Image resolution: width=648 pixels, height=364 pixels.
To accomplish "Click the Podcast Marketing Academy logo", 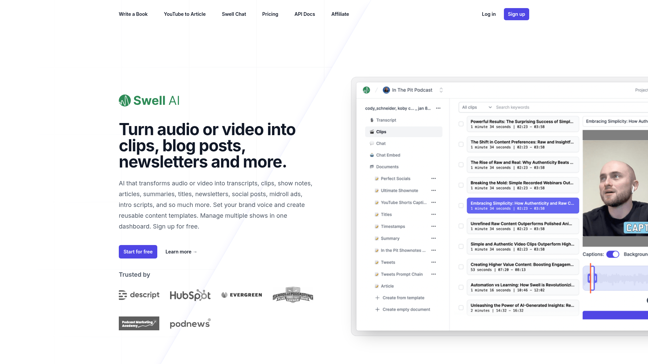I will coord(139,324).
